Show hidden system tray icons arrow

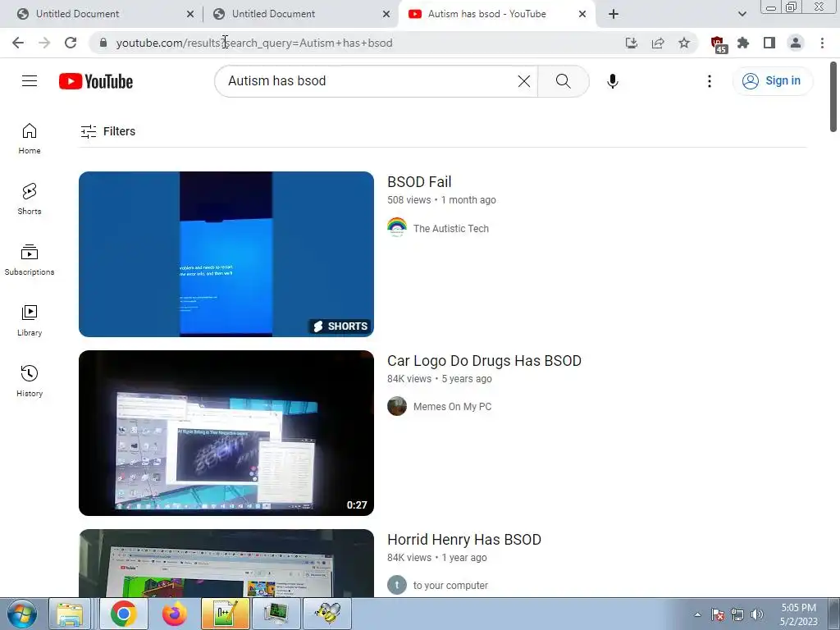pyautogui.click(x=697, y=614)
